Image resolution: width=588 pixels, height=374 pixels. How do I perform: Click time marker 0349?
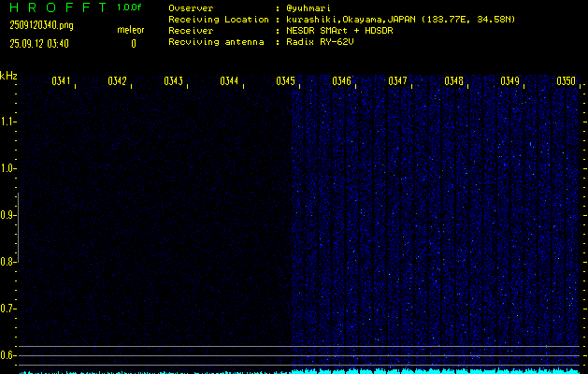click(x=510, y=81)
